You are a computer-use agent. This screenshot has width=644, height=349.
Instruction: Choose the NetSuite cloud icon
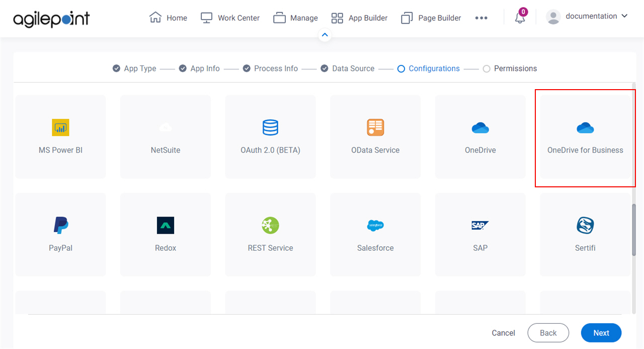click(166, 127)
